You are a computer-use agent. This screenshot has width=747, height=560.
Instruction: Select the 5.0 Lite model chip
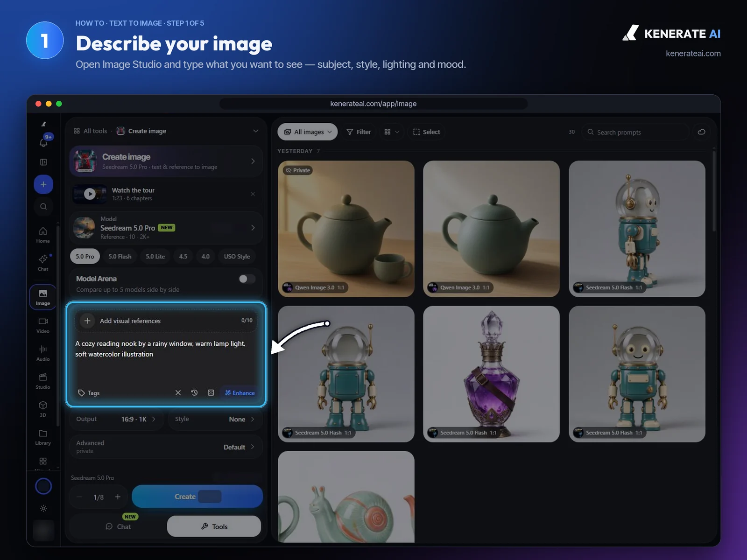click(155, 256)
